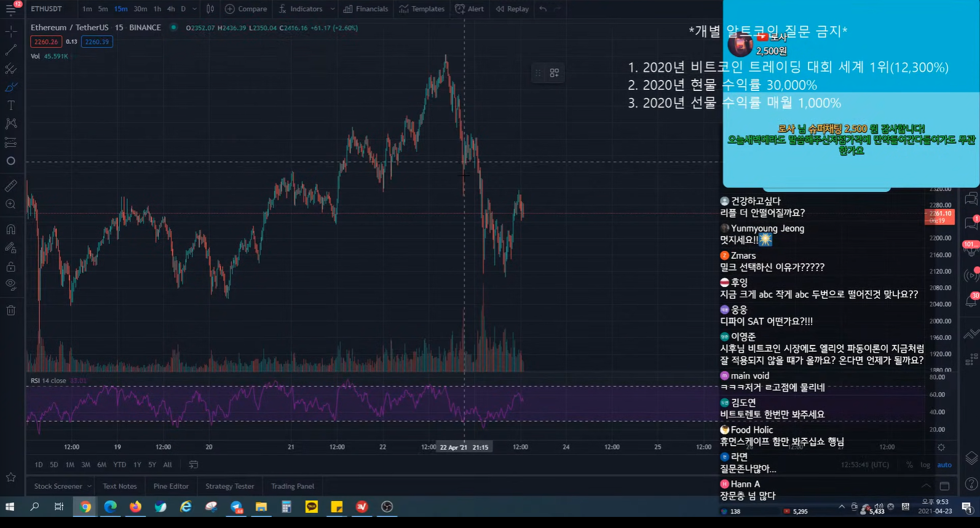Open Firefox from the taskbar
This screenshot has width=980, height=528.
tap(135, 506)
